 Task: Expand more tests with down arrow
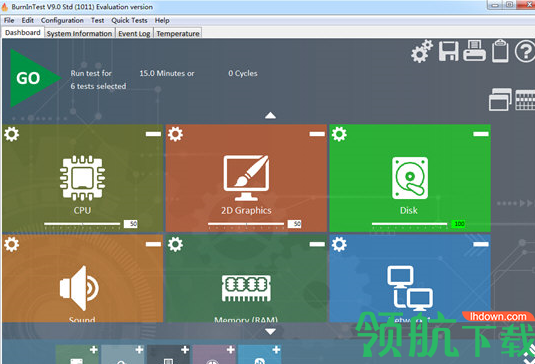coord(270,331)
